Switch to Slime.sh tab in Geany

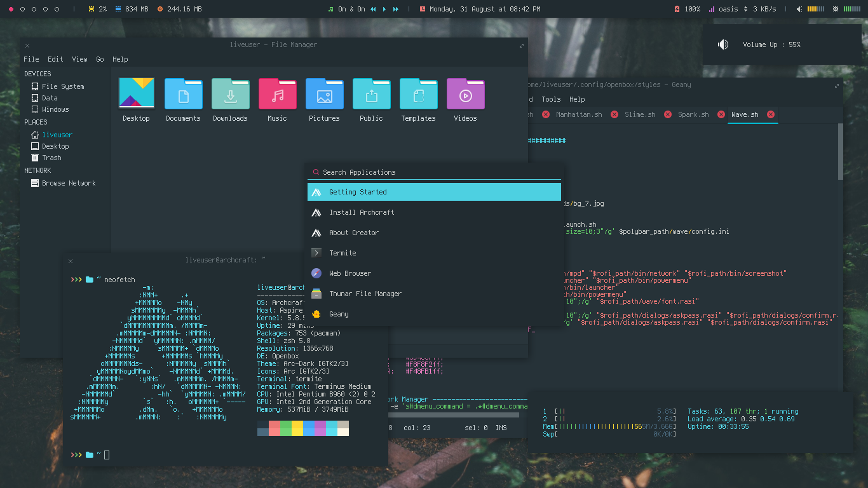click(x=640, y=114)
